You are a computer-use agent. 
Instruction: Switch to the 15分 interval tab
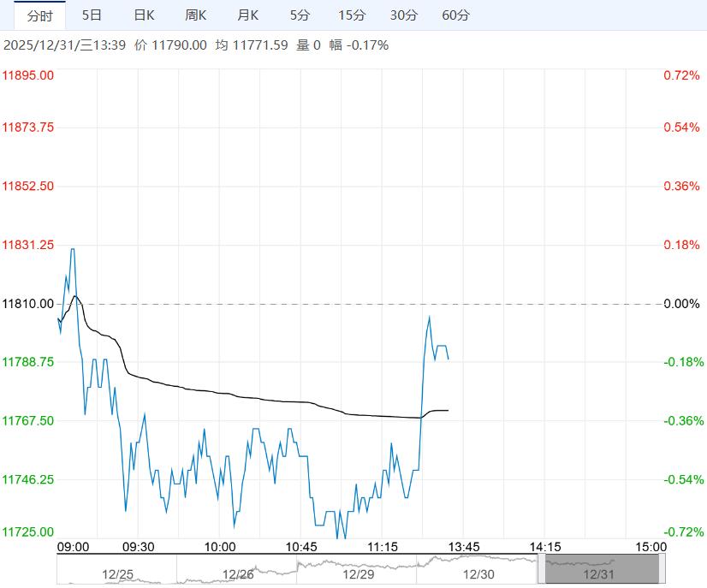pos(352,15)
